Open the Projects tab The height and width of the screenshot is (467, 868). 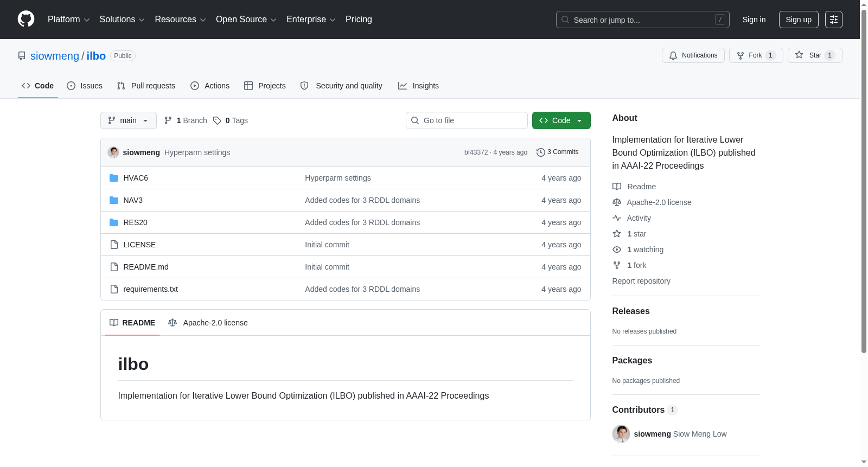[265, 86]
